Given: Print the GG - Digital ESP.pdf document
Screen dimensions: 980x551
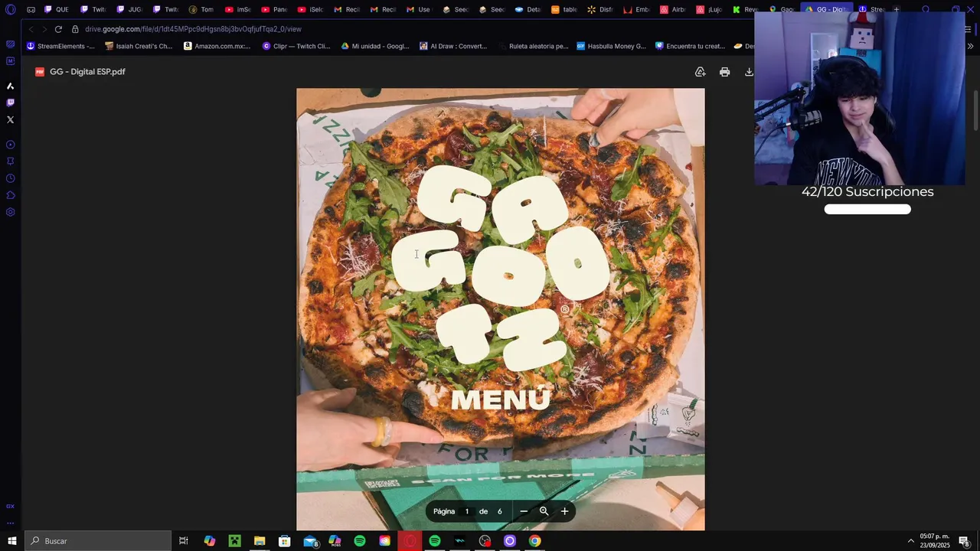Looking at the screenshot, I should coord(724,72).
